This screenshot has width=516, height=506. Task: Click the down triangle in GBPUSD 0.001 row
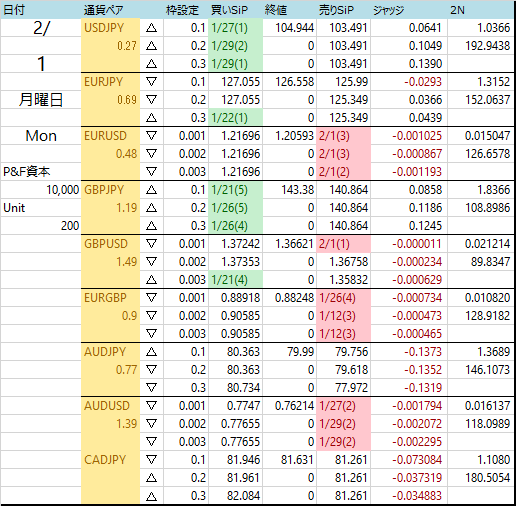coord(152,244)
